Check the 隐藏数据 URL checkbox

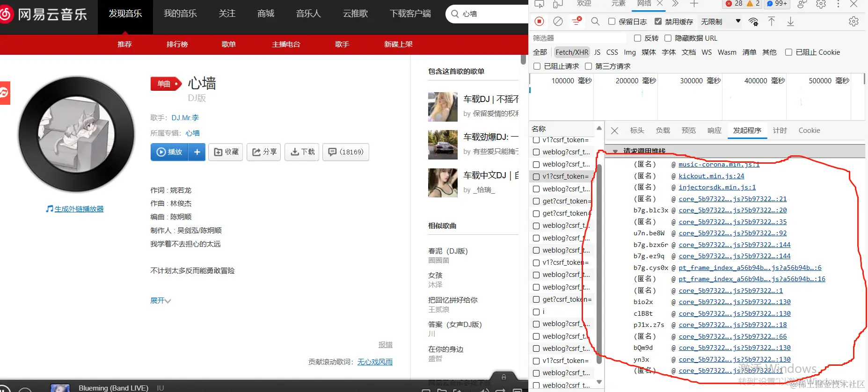(668, 38)
